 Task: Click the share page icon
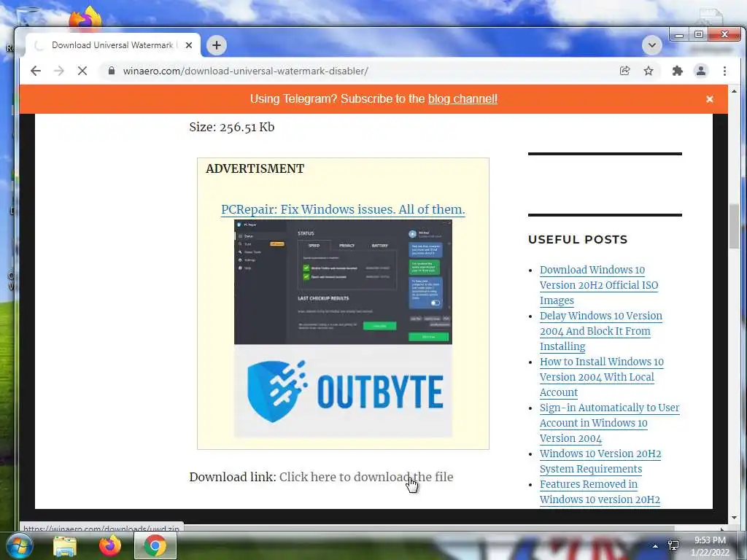point(624,71)
